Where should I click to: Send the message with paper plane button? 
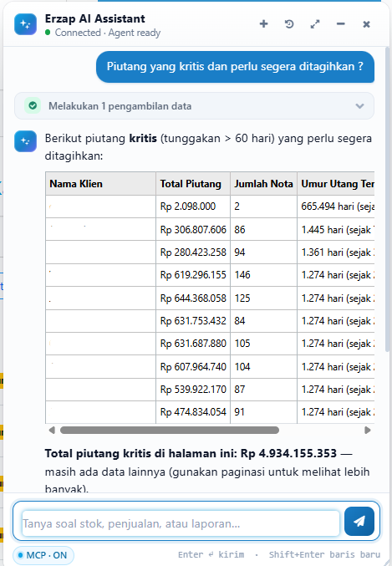359,521
